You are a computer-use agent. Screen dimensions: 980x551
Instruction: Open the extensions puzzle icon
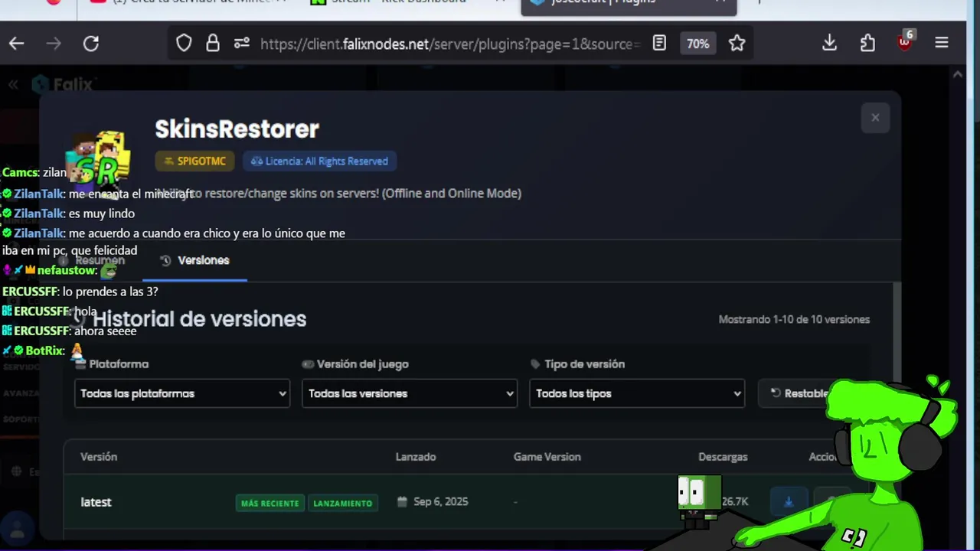867,44
